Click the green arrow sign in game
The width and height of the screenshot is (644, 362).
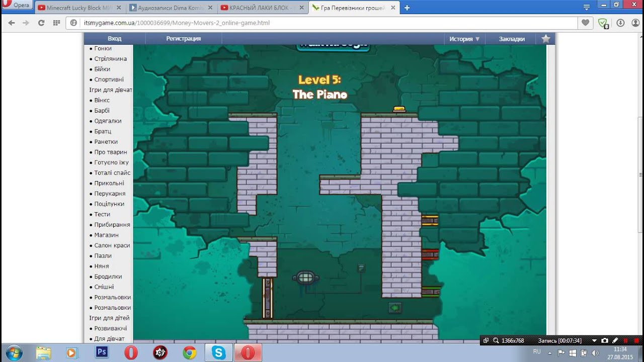click(x=395, y=308)
